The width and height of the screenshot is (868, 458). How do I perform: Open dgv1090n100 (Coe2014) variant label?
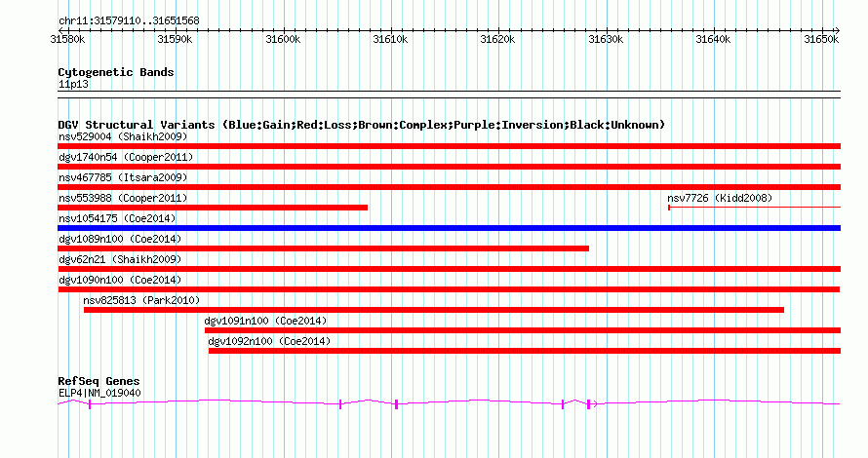click(120, 280)
